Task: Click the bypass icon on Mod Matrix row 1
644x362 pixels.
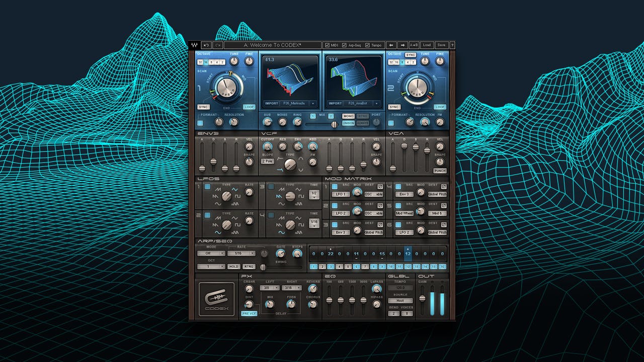Action: coord(380,187)
